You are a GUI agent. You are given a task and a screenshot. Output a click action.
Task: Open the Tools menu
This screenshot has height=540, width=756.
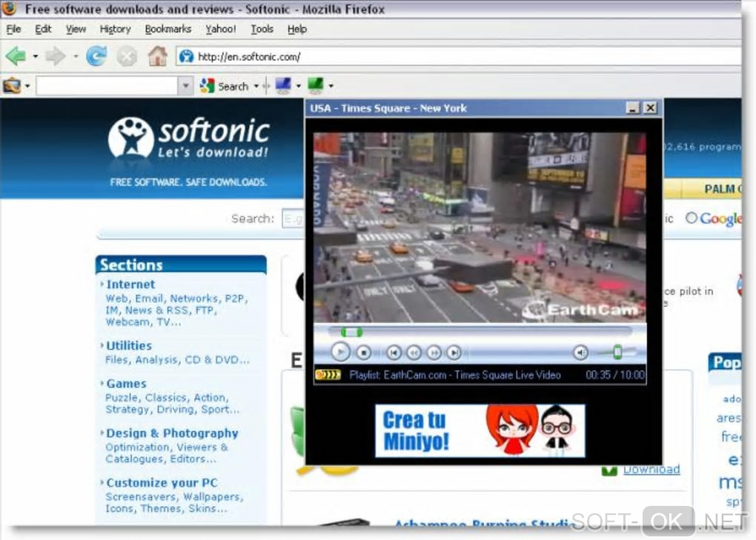[x=262, y=29]
